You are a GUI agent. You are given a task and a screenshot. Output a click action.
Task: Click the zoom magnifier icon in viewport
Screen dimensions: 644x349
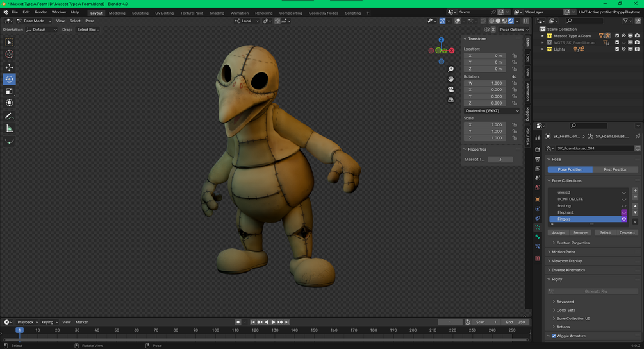(x=451, y=69)
